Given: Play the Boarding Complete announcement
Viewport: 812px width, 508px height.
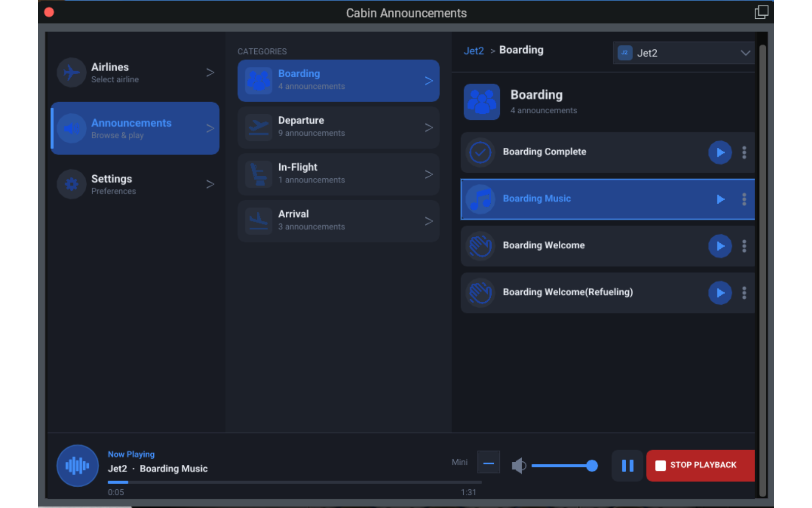Looking at the screenshot, I should click(720, 152).
